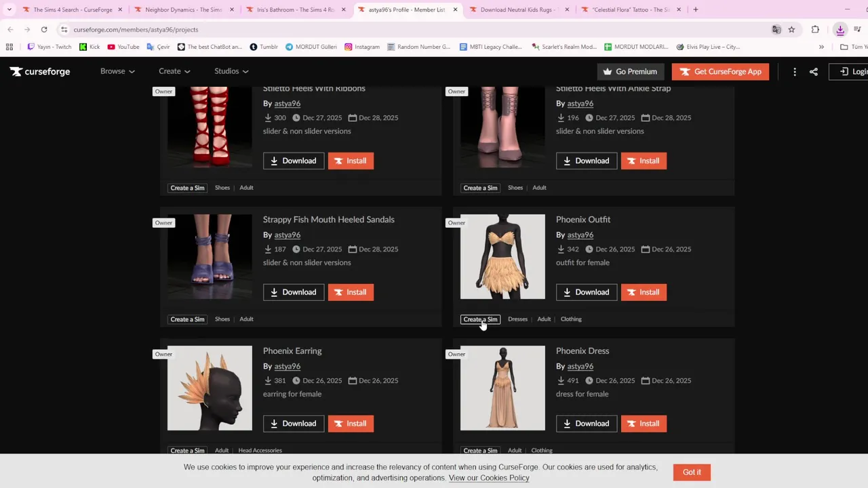Open YouTube bookmark
Image resolution: width=868 pixels, height=488 pixels.
coord(123,47)
